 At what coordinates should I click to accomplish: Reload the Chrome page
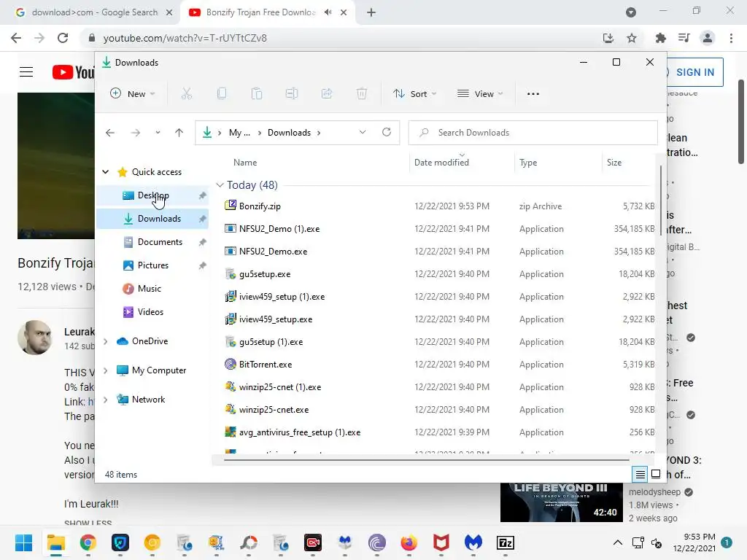[x=63, y=38]
